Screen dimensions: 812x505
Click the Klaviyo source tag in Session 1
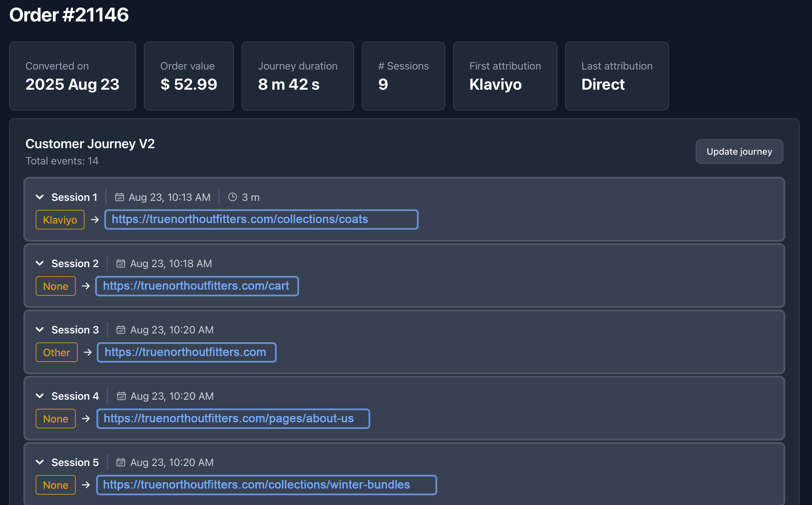click(60, 220)
